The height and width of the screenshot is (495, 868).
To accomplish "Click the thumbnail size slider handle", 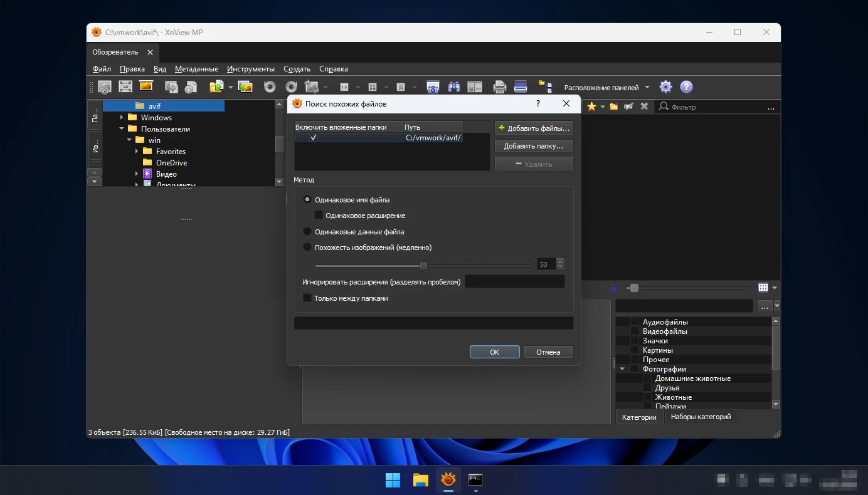I will [634, 288].
